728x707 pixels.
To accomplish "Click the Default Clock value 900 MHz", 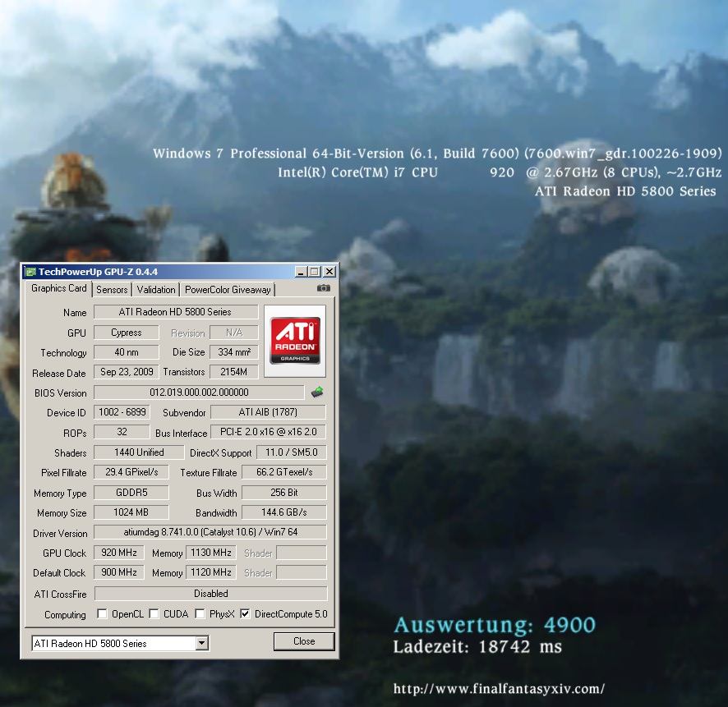I will point(119,572).
